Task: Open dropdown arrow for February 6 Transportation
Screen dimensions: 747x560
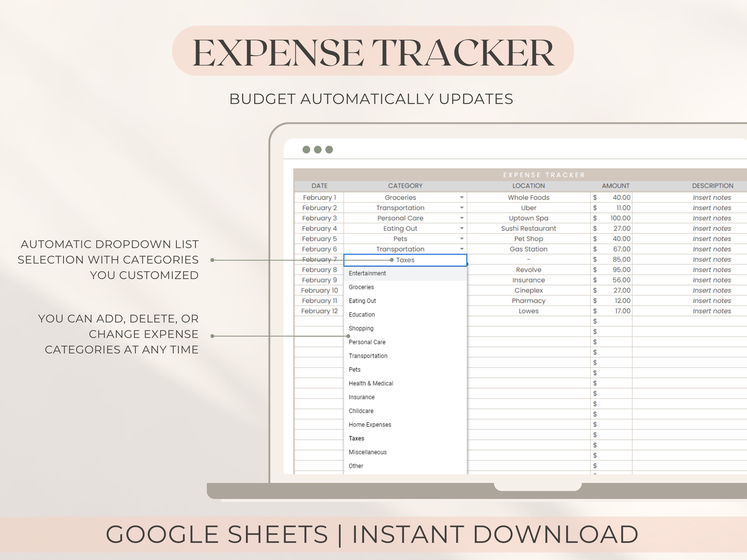Action: (462, 249)
